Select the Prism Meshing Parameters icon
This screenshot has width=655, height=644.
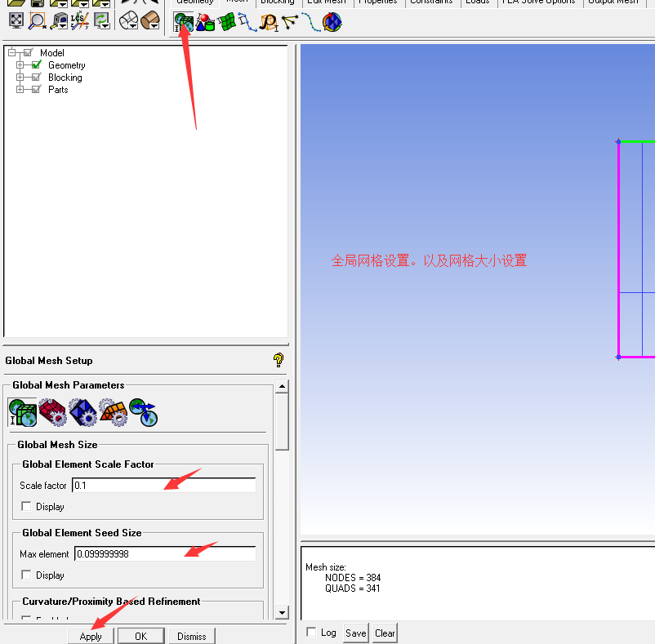[114, 413]
